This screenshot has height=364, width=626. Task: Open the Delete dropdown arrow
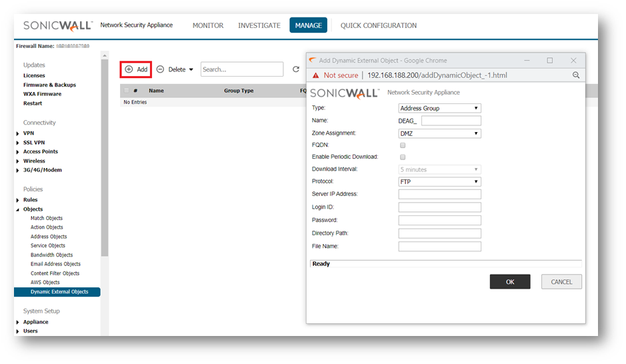coord(191,69)
